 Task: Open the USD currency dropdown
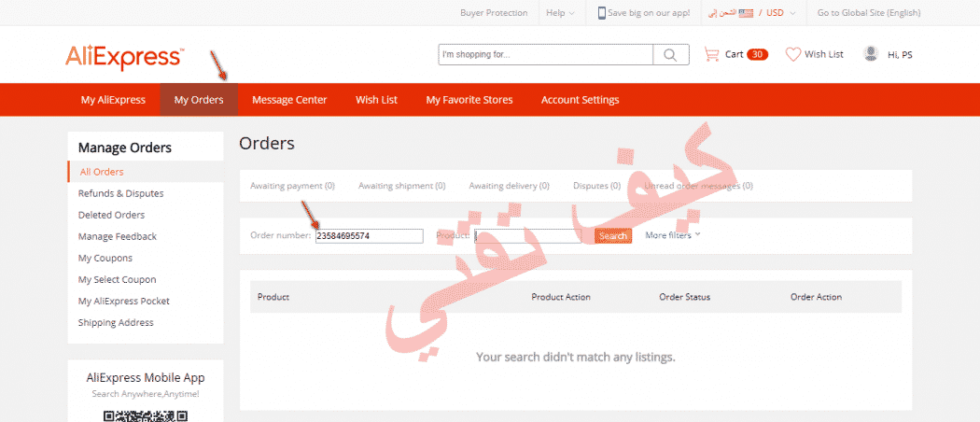click(x=781, y=12)
